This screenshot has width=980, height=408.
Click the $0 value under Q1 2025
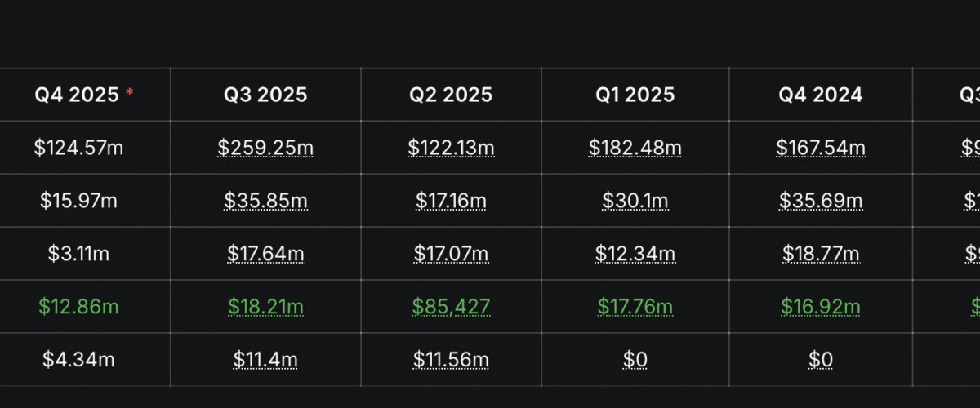(x=635, y=360)
